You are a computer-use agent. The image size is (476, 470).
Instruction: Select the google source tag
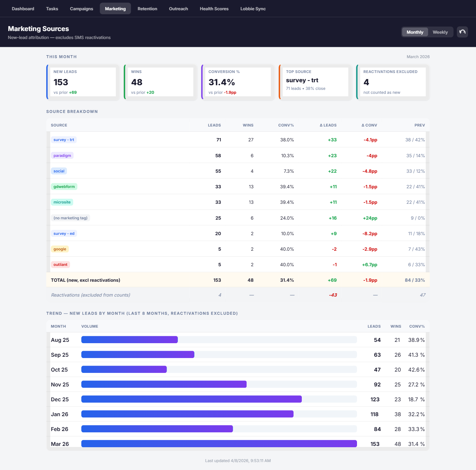pos(59,249)
